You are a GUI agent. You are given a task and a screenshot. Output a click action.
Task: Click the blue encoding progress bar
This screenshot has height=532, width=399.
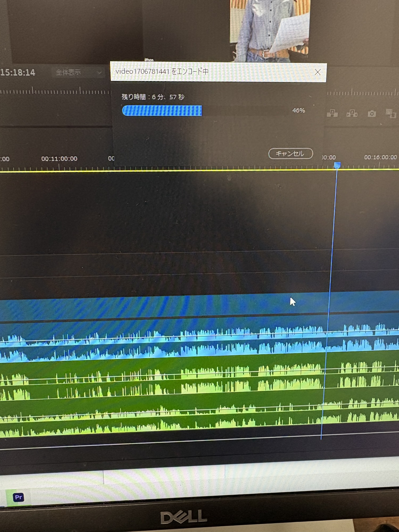(162, 111)
